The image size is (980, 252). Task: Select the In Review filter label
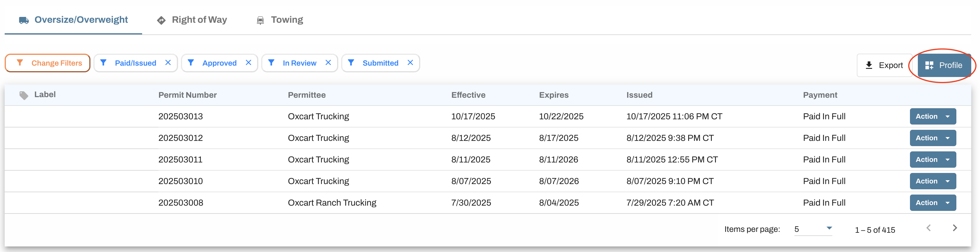click(299, 63)
